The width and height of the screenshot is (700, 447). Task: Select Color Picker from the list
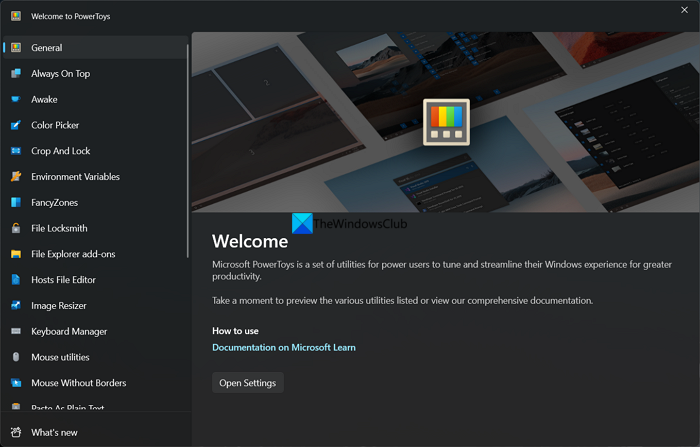pos(95,125)
